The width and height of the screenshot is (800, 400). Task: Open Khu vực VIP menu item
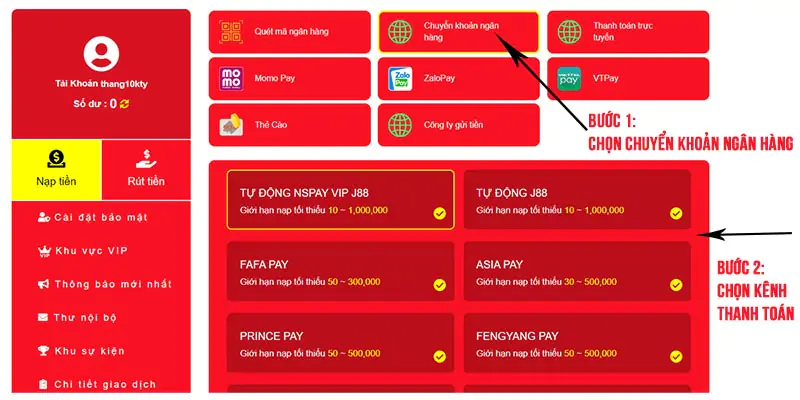[83, 251]
